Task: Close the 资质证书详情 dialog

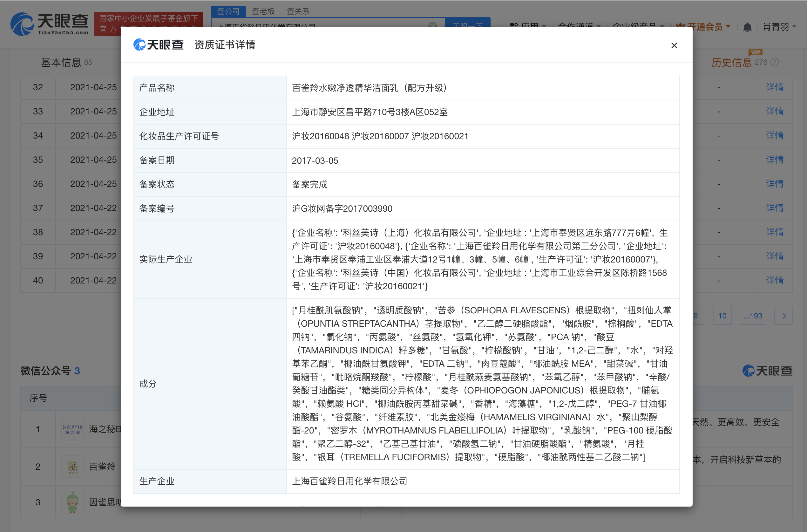Action: click(674, 45)
